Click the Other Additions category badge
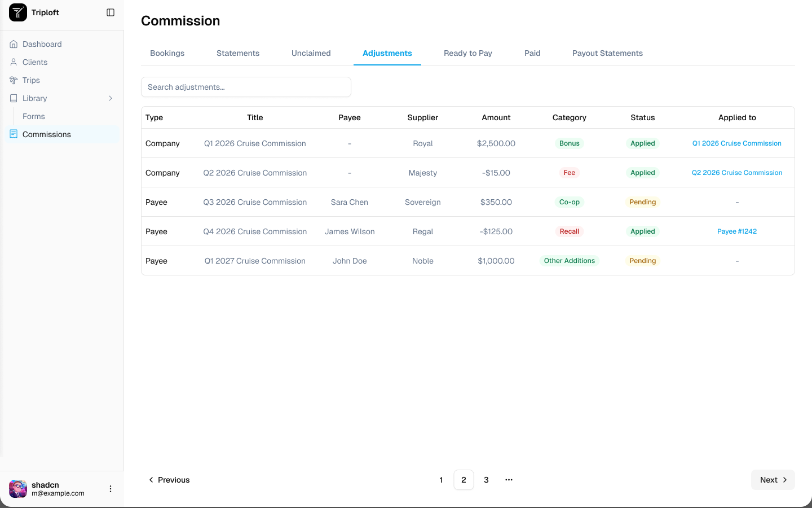The image size is (812, 508). pyautogui.click(x=570, y=261)
